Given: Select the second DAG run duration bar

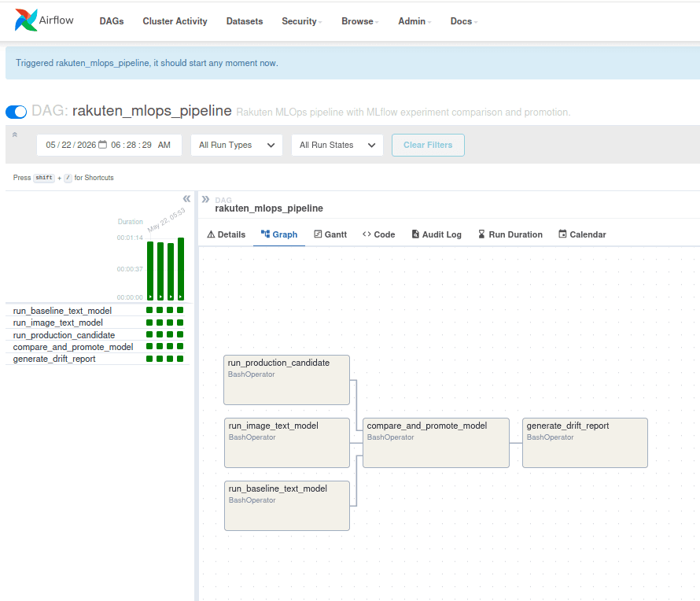Looking at the screenshot, I should 160,271.
